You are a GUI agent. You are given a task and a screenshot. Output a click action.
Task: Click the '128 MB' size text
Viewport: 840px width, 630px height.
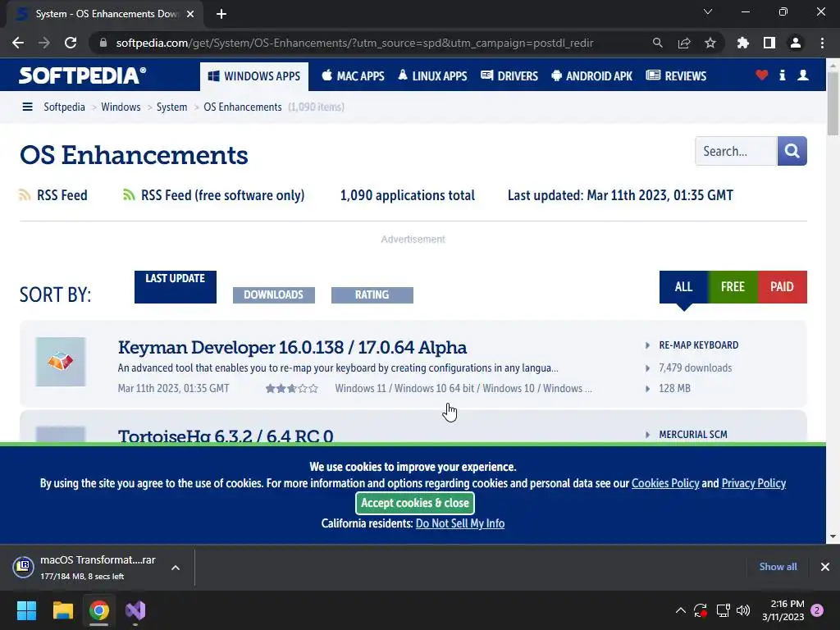[674, 388]
